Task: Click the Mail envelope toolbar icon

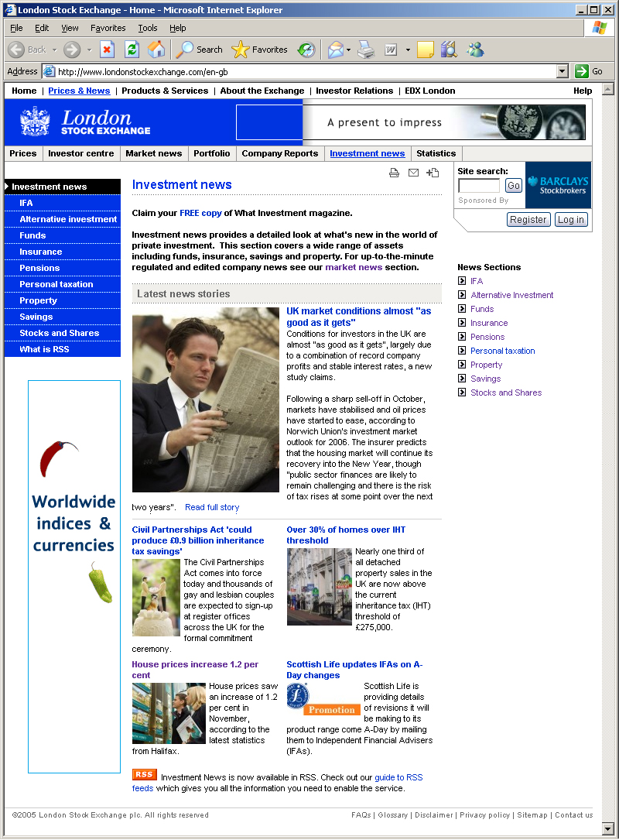Action: coord(335,50)
